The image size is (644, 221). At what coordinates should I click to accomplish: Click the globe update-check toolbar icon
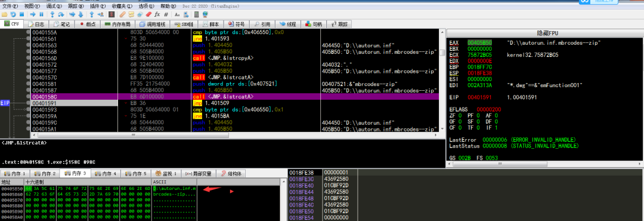click(205, 14)
